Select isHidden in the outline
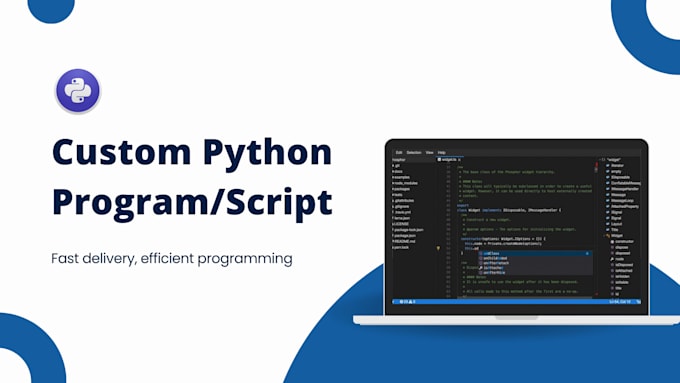This screenshot has width=680, height=383. pos(620,276)
